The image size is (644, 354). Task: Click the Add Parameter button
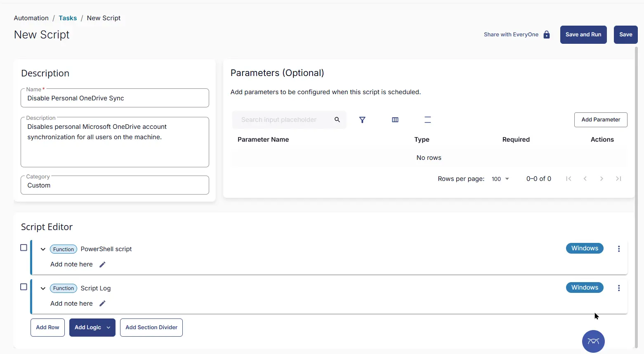(601, 120)
